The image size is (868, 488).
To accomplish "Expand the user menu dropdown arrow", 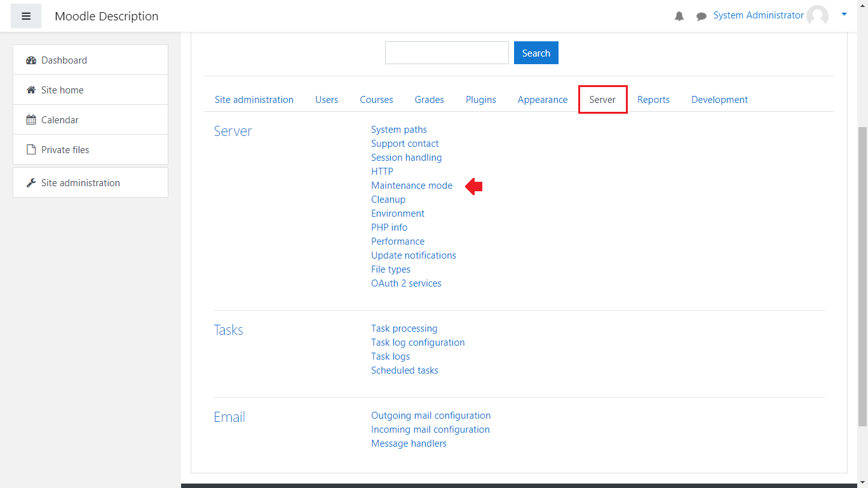I will pos(844,14).
